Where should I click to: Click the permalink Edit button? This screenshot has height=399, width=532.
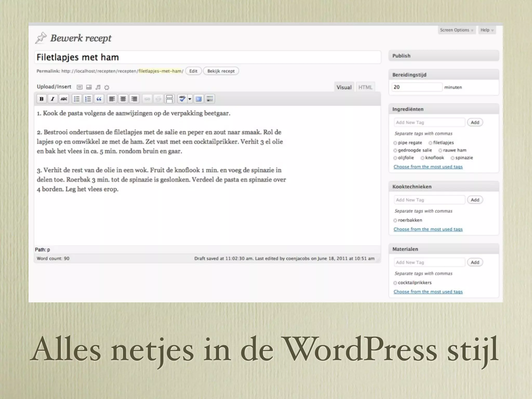193,71
